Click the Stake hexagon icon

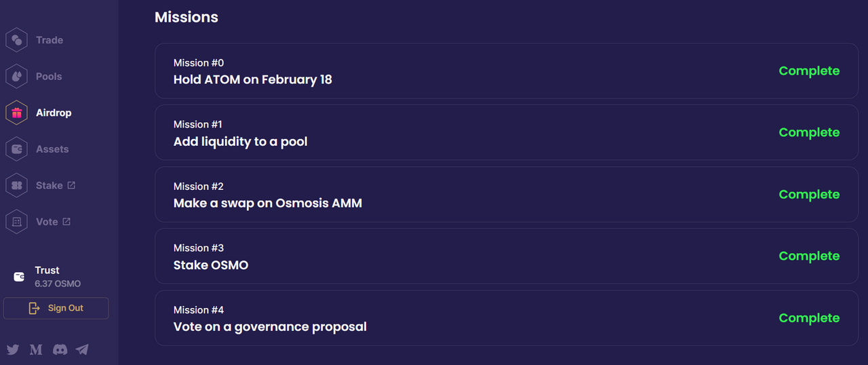pos(16,185)
